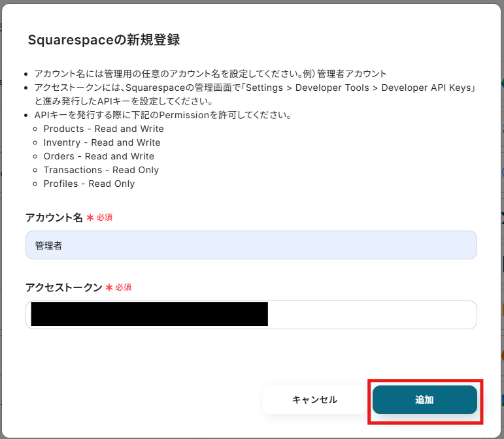Cancel with the キャンセル button
The height and width of the screenshot is (439, 504).
(314, 400)
